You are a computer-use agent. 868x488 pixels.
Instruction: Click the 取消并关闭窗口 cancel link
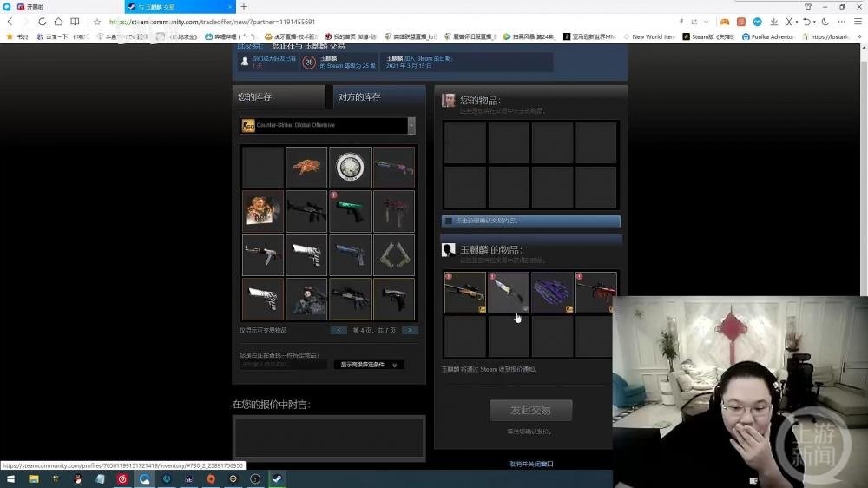pyautogui.click(x=531, y=464)
